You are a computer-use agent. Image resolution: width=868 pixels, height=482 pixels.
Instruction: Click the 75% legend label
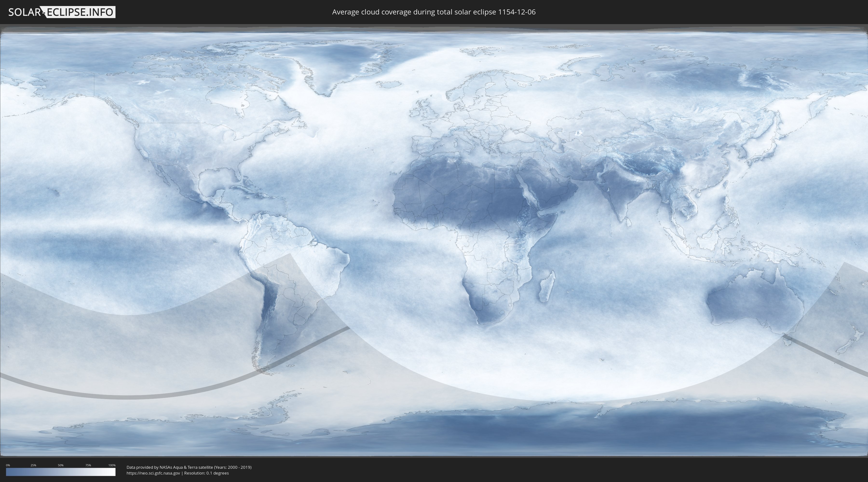[x=88, y=465]
